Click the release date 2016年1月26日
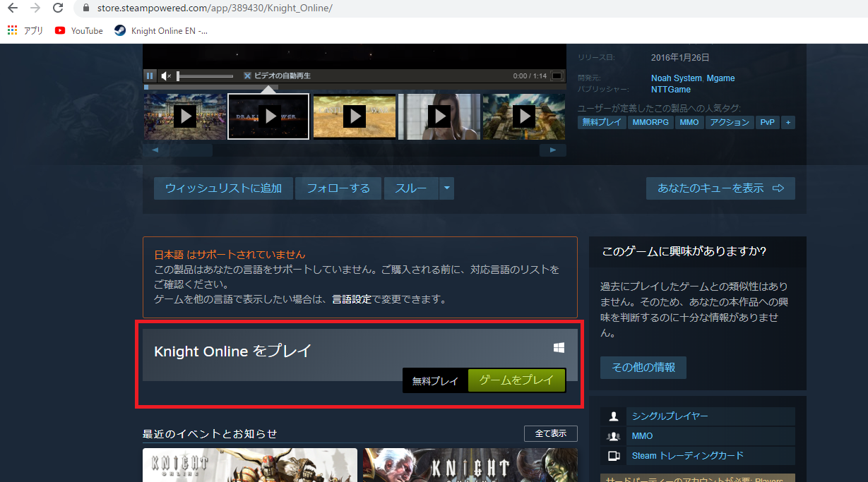 coord(680,58)
